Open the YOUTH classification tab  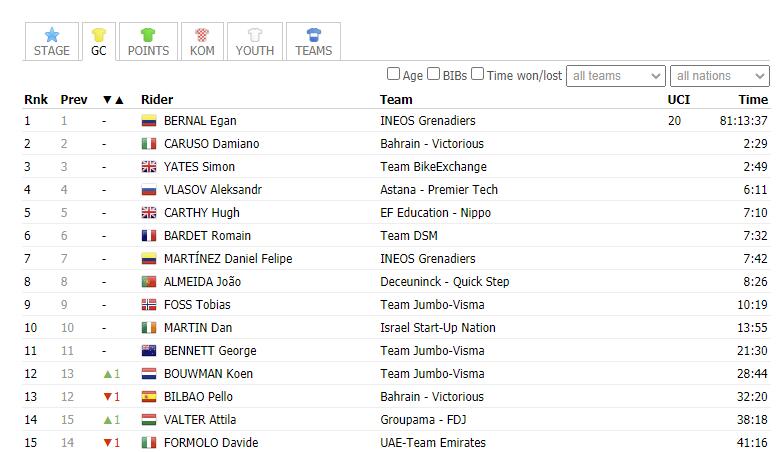[x=255, y=42]
